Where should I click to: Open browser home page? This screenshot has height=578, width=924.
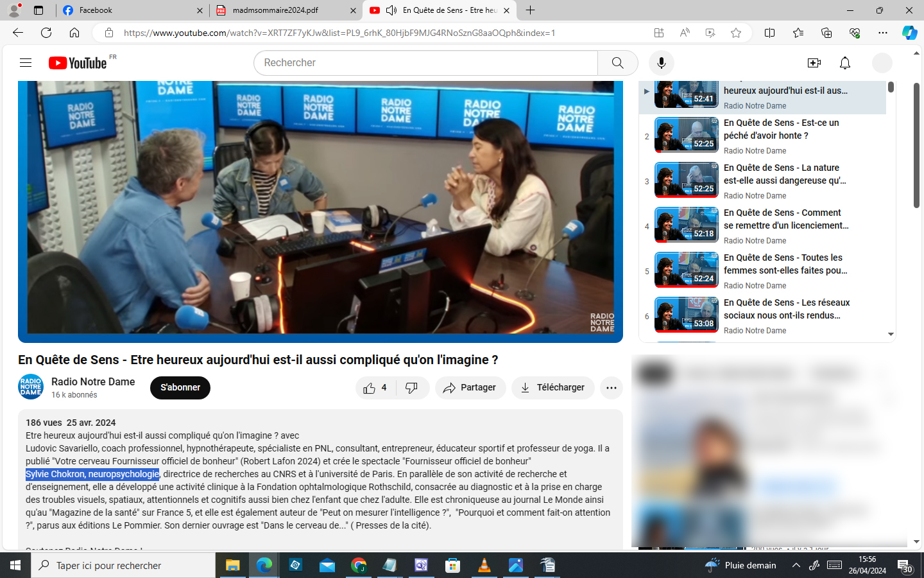point(74,33)
